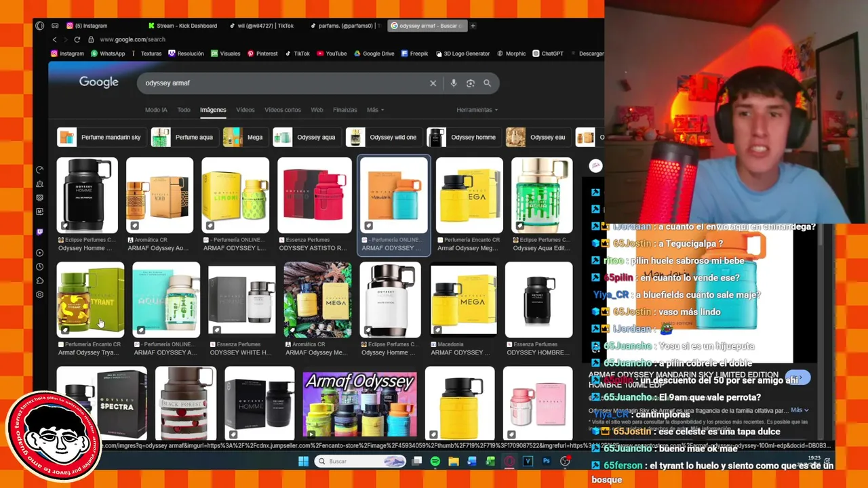This screenshot has height=488, width=868.
Task: Open WhatsApp bookmark
Action: point(107,54)
